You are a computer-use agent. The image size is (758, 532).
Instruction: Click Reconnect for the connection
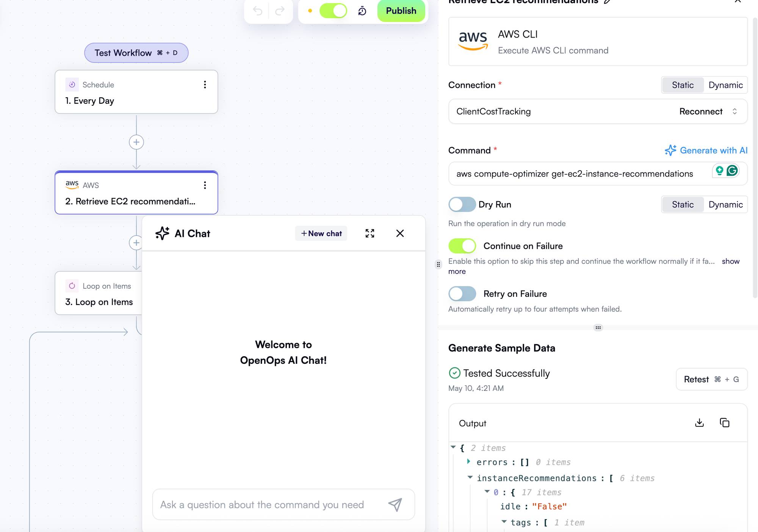point(701,111)
